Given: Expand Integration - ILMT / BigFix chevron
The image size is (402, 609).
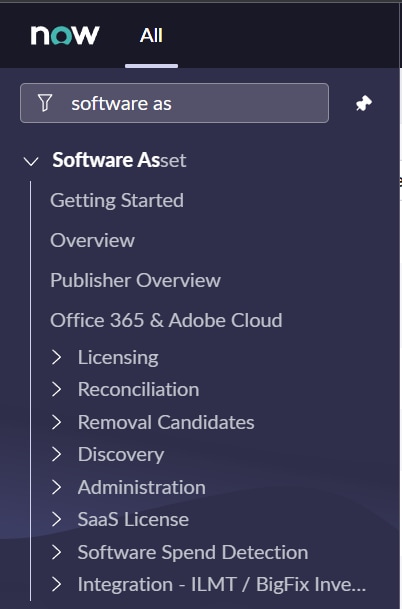Looking at the screenshot, I should coord(57,584).
